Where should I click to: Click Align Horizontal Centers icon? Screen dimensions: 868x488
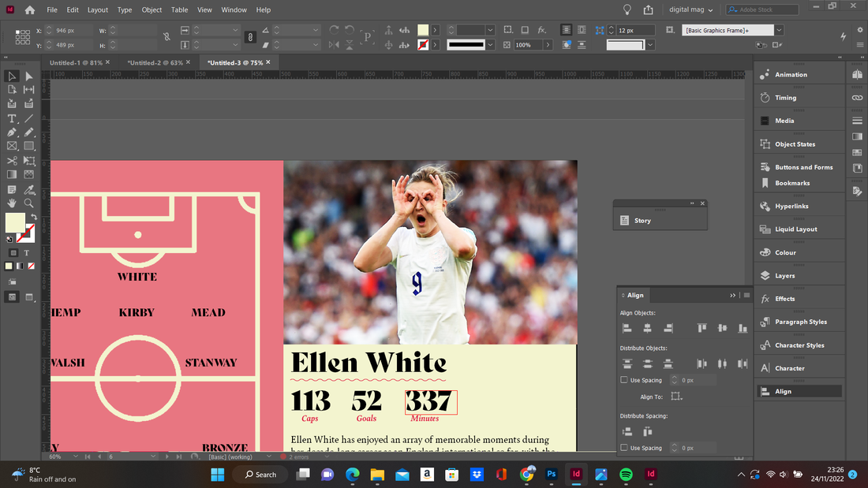coord(647,328)
